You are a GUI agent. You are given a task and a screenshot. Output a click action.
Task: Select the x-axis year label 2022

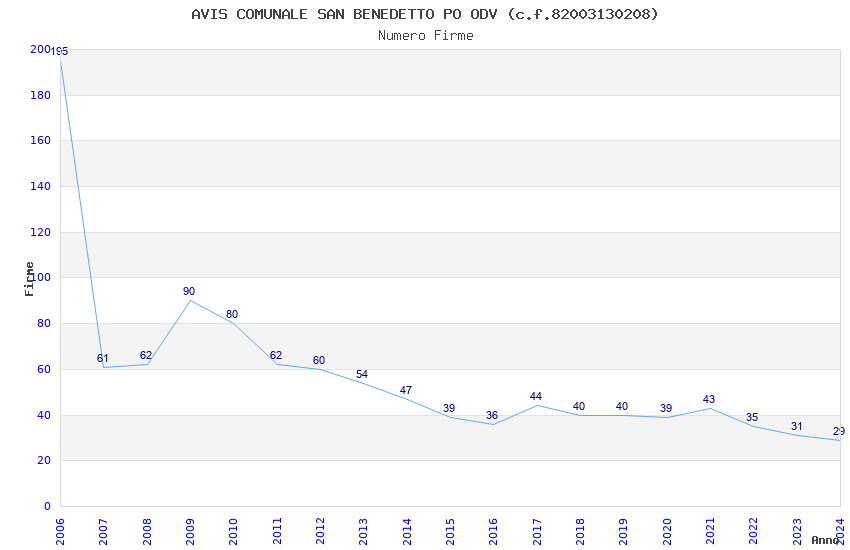(x=754, y=531)
